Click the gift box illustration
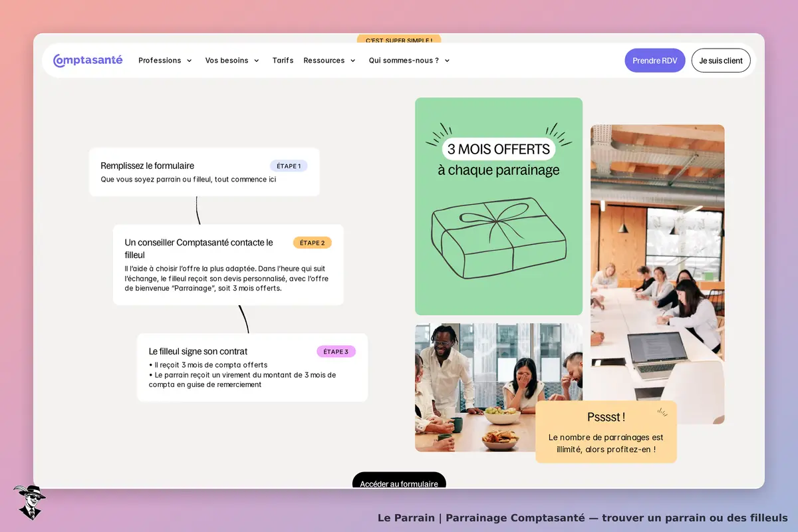Viewport: 798px width, 532px height. click(x=499, y=237)
